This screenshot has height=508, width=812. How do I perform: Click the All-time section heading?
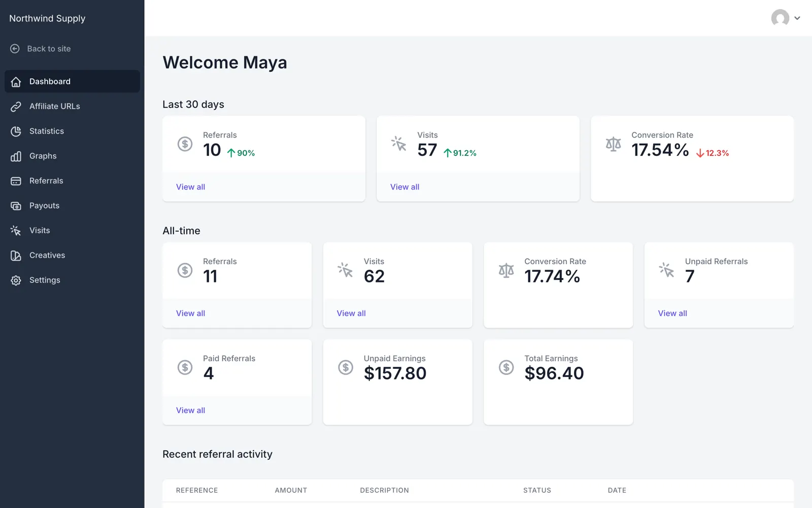click(x=181, y=231)
